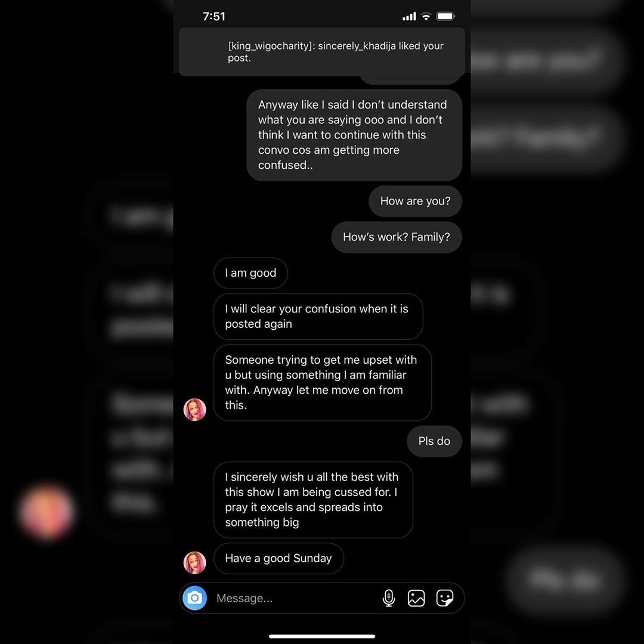The width and height of the screenshot is (644, 644).
Task: Tap the cellular signal bars icon
Action: coord(409,17)
